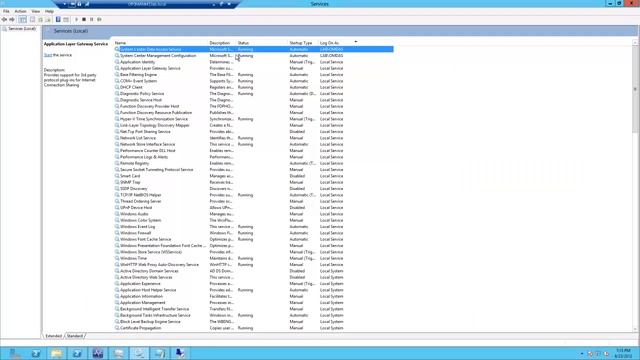The image size is (640, 360).
Task: Select System Center Management Configuration row
Action: (x=253, y=56)
